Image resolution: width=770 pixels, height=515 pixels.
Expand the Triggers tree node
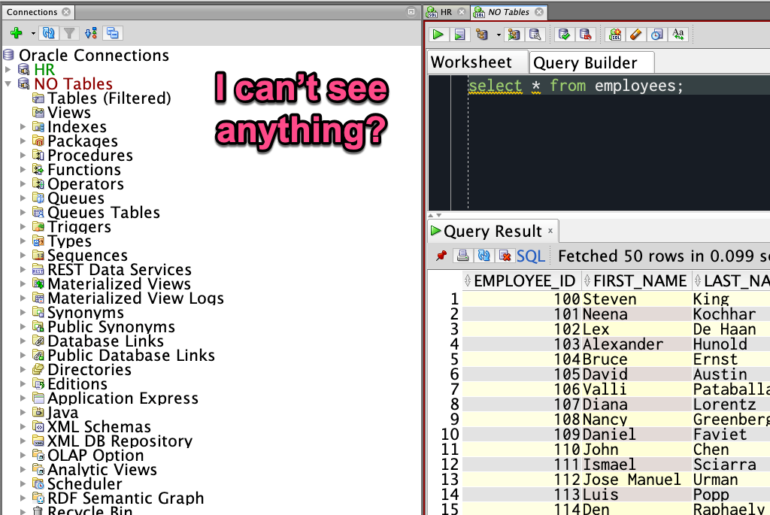click(23, 226)
